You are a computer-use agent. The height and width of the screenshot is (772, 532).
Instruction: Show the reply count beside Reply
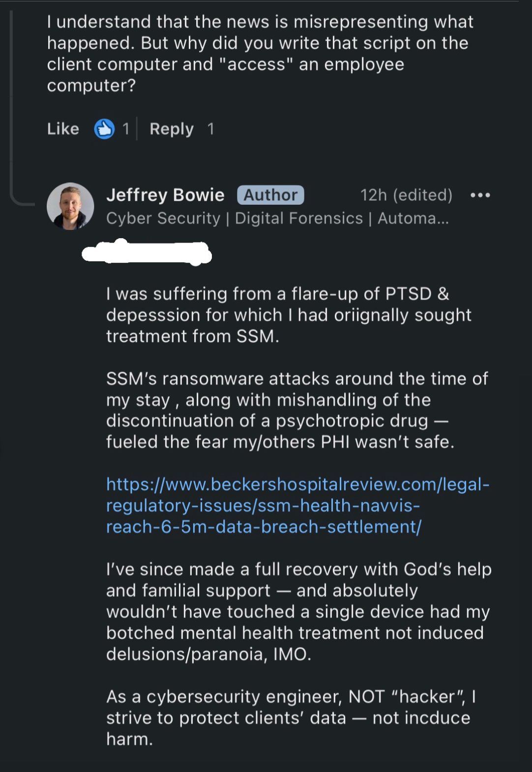pos(210,129)
